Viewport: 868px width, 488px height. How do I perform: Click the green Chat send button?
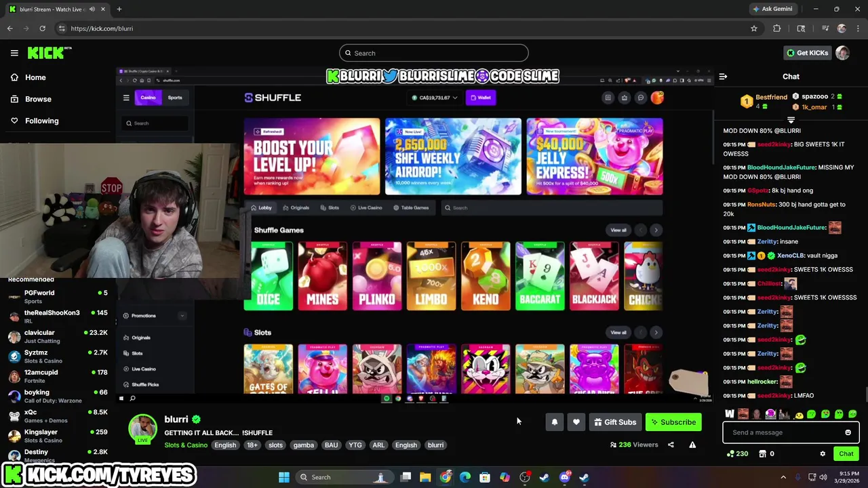[x=846, y=454]
